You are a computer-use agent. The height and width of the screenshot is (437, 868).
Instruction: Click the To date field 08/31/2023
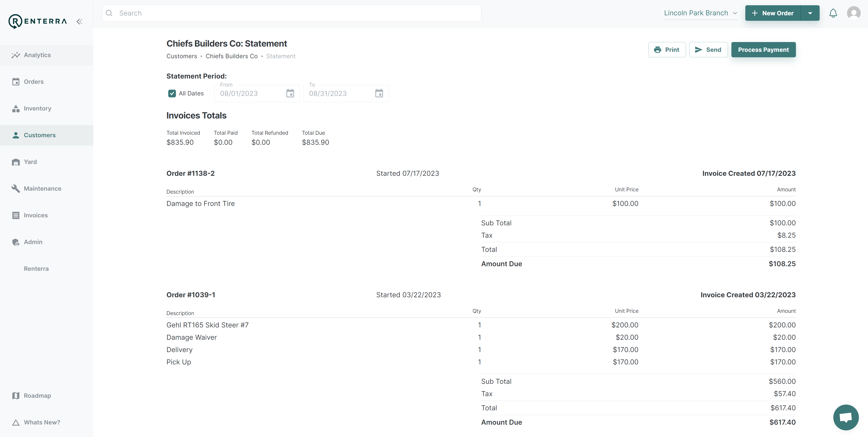tap(346, 93)
